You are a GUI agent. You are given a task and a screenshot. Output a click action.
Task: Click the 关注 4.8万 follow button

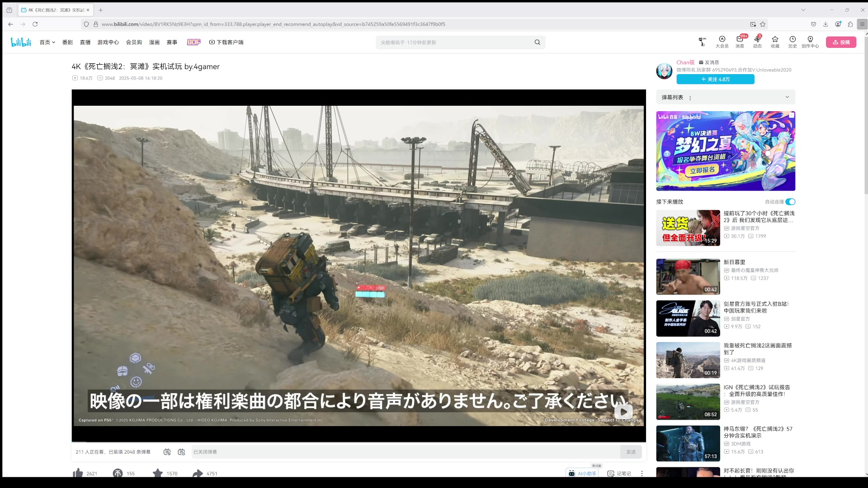click(715, 79)
